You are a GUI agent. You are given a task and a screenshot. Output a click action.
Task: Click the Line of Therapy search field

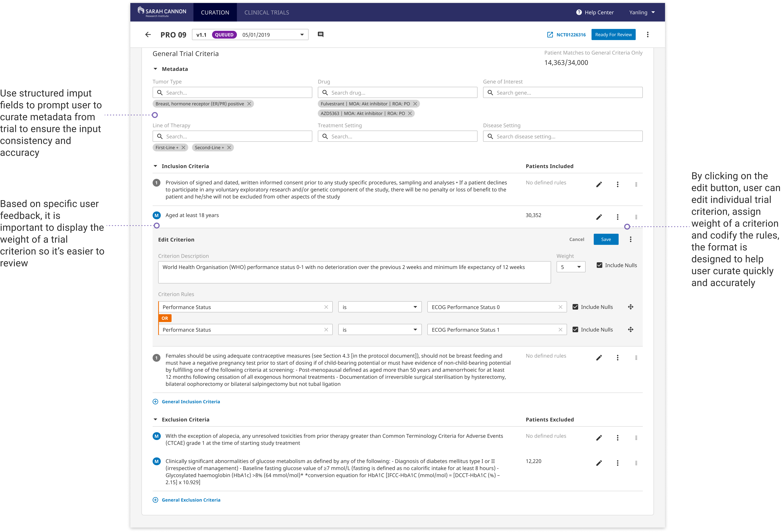click(x=232, y=136)
